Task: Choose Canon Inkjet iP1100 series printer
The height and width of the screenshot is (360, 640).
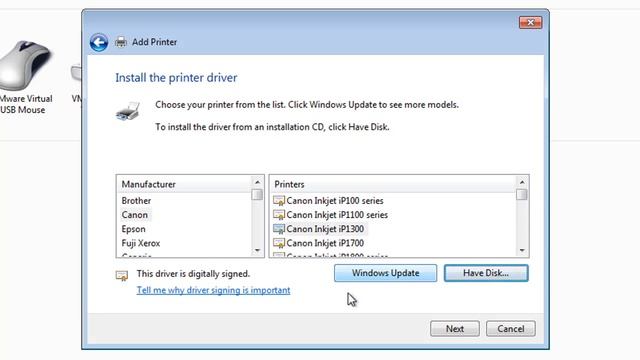Action: click(337, 215)
